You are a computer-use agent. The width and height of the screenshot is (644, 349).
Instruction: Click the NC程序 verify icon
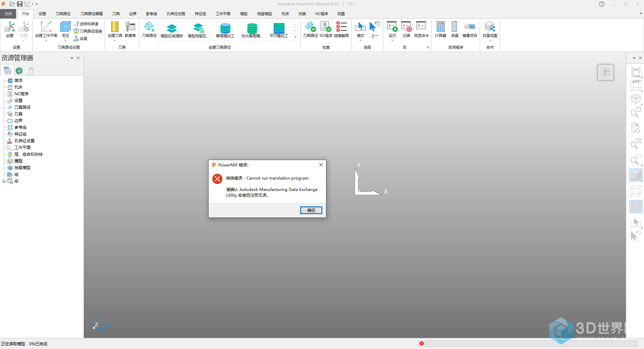[x=326, y=30]
